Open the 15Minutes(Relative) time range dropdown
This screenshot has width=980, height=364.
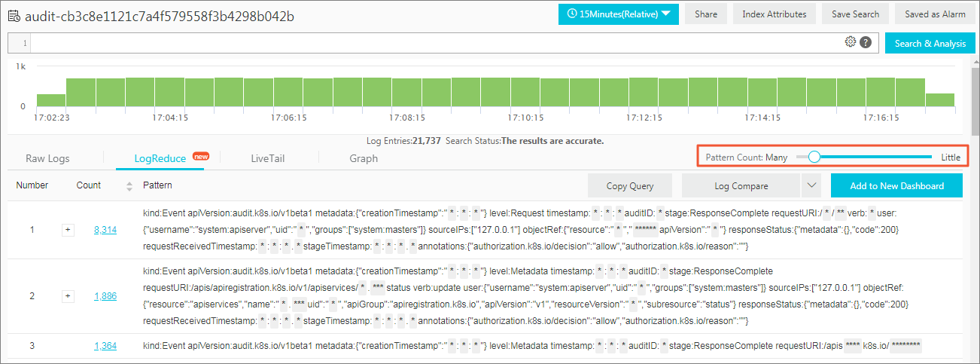coord(619,14)
